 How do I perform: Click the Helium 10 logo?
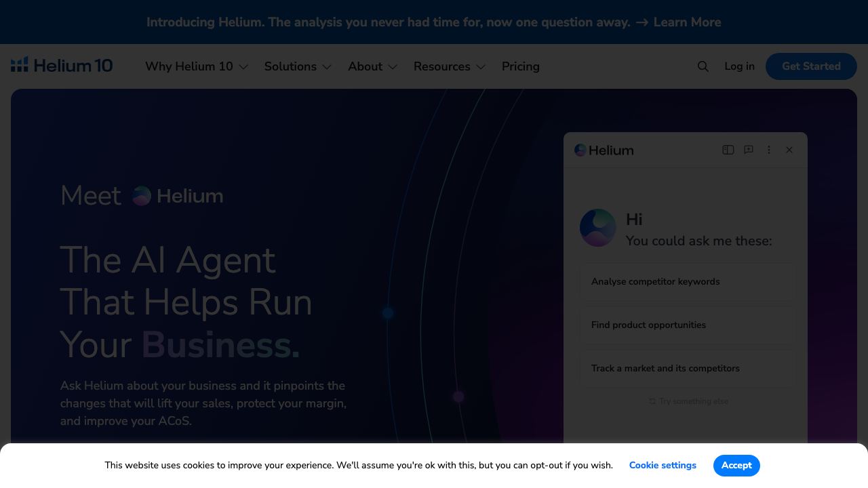point(62,66)
